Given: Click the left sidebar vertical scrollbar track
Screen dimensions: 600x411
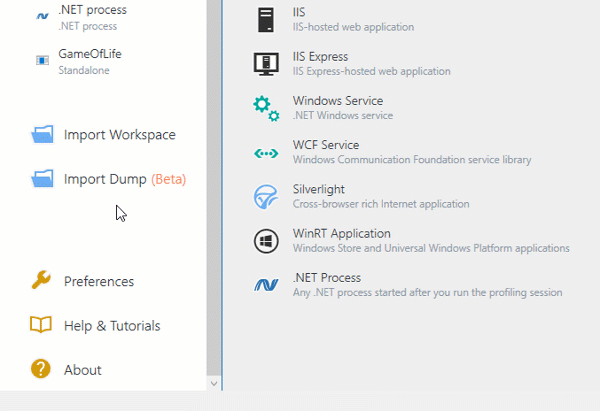Looking at the screenshot, I should click(213, 200).
